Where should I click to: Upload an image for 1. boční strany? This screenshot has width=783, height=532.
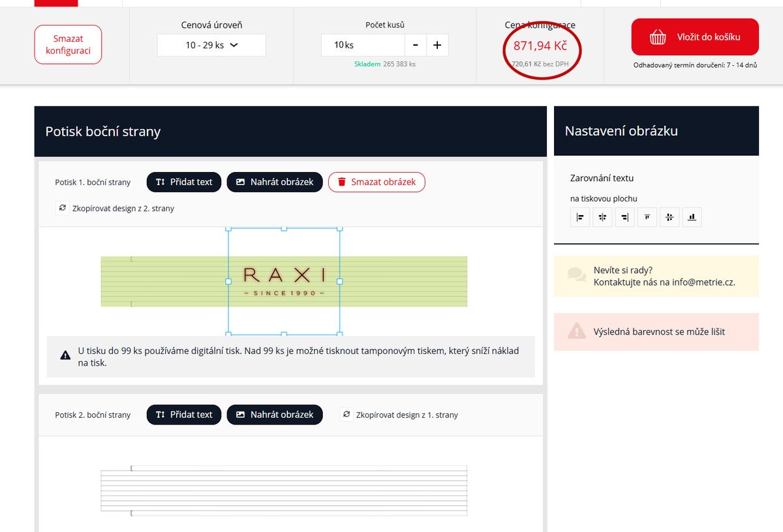tap(275, 182)
